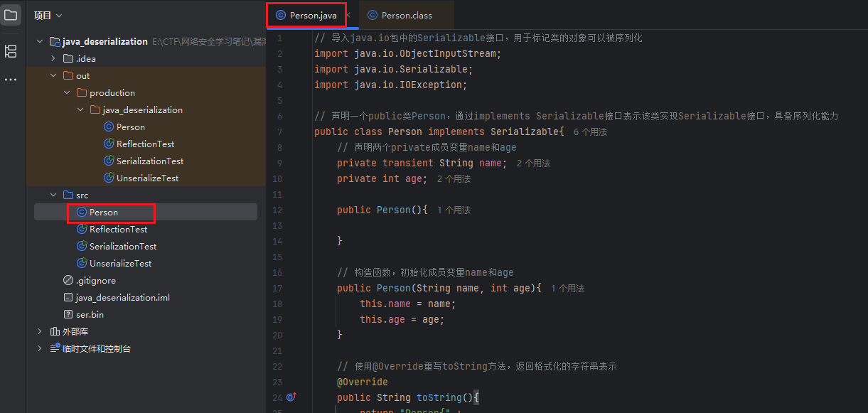Click the three-dot more tool windows icon
This screenshot has height=413, width=868.
[x=11, y=80]
